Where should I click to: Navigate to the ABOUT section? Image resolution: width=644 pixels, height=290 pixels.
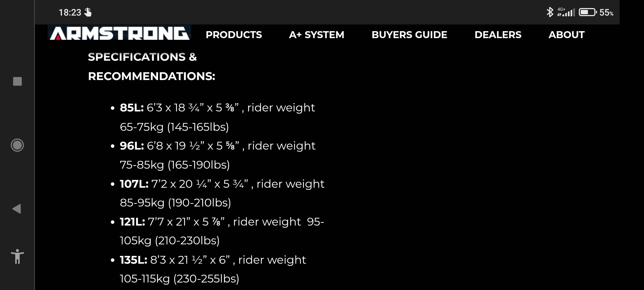(x=566, y=35)
